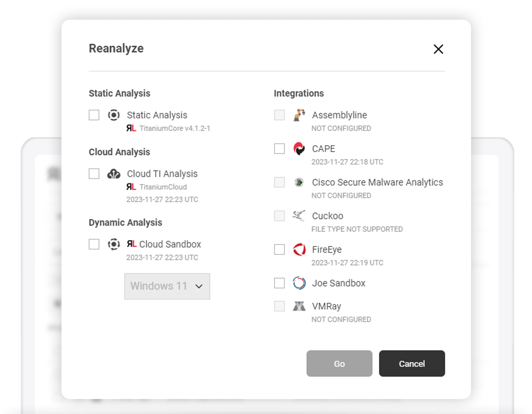Enable the FireEye checkbox
532x414 pixels.
(x=279, y=250)
